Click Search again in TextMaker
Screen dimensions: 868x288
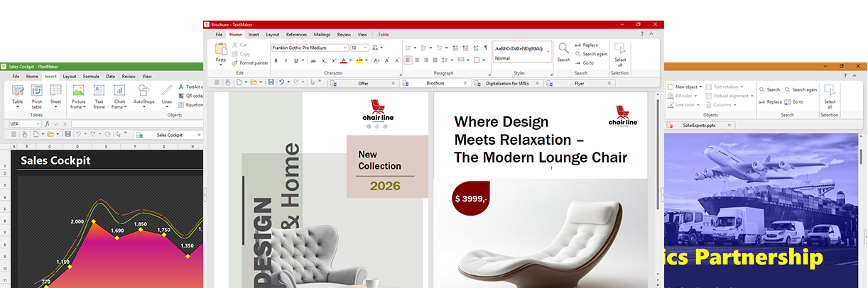point(591,54)
